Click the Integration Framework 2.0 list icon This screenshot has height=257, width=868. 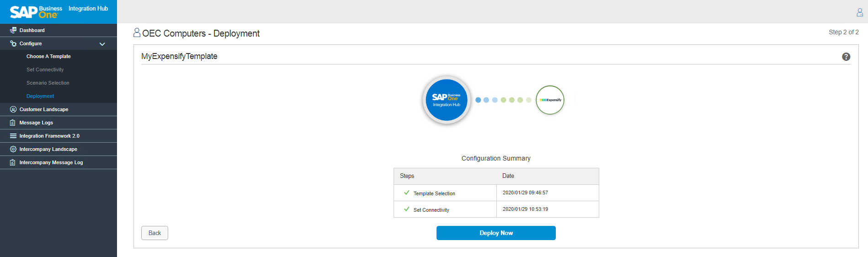(13, 136)
